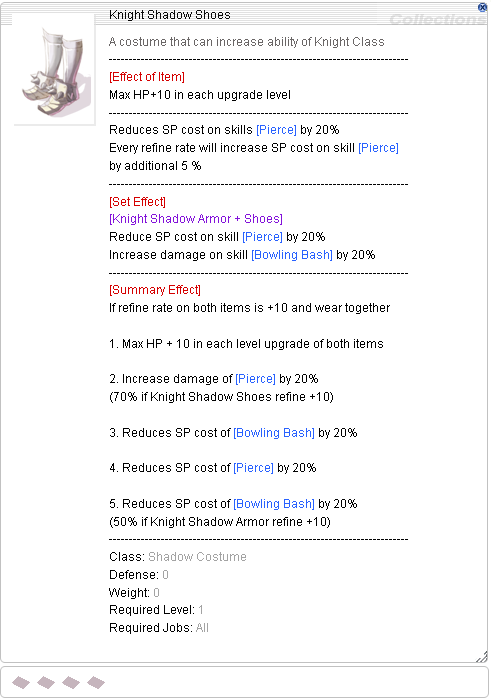491x698 pixels.
Task: Click the Summary Effect red header
Action: tap(155, 290)
